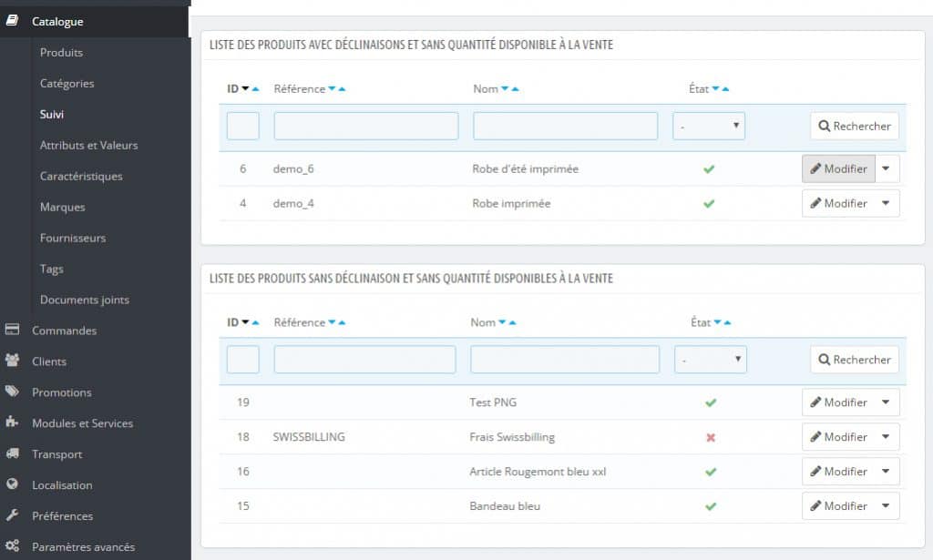Expand Modifier dropdown arrow for Test PNG
The image size is (933, 560).
click(887, 402)
